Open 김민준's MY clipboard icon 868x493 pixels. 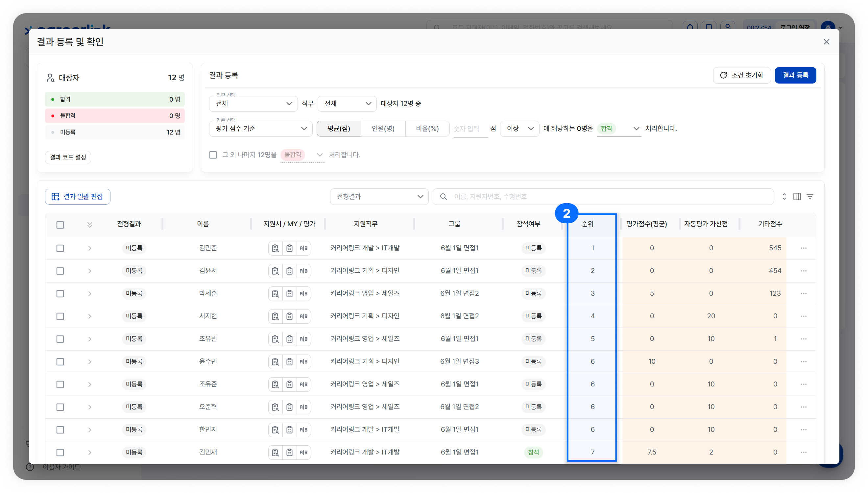tap(289, 248)
